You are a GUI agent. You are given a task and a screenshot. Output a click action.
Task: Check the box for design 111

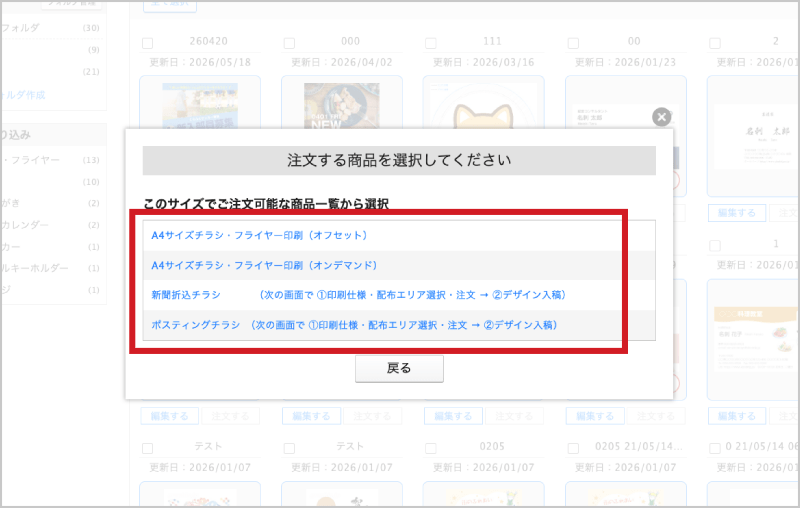pyautogui.click(x=431, y=43)
